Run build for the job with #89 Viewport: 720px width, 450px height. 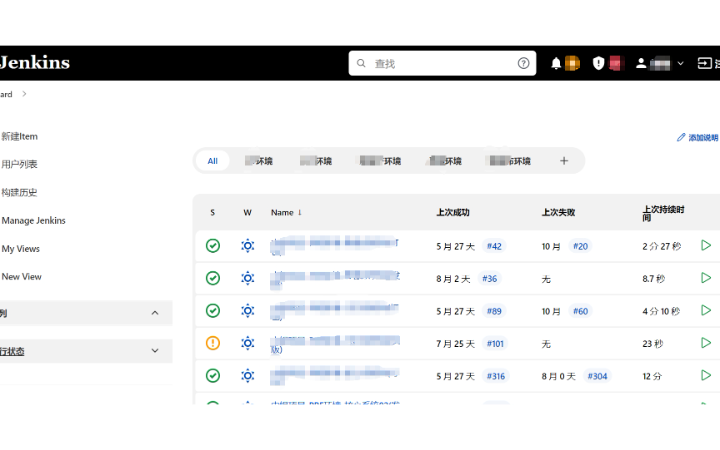click(x=706, y=310)
